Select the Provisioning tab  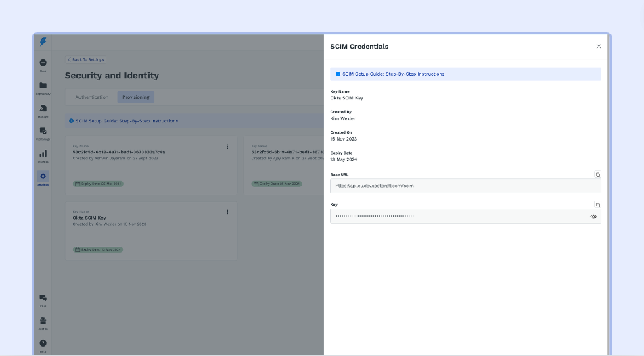[136, 97]
